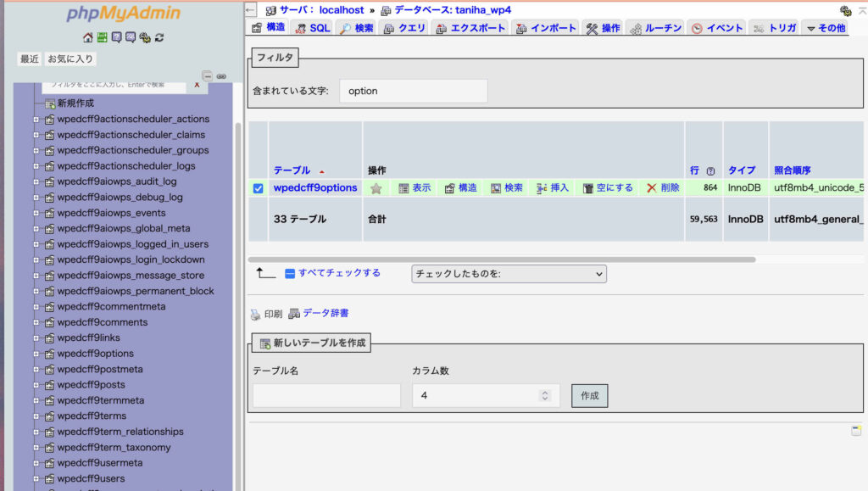
Task: Switch to the 構造 tab
Action: [x=269, y=27]
